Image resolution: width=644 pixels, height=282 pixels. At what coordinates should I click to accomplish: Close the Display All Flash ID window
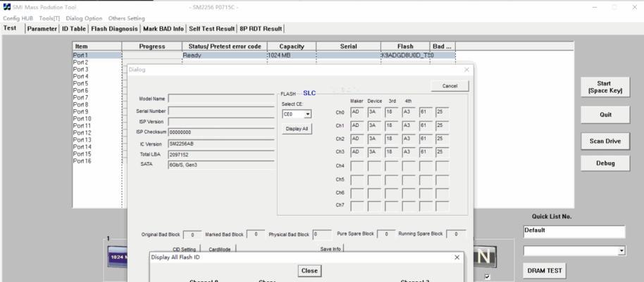[x=457, y=257]
